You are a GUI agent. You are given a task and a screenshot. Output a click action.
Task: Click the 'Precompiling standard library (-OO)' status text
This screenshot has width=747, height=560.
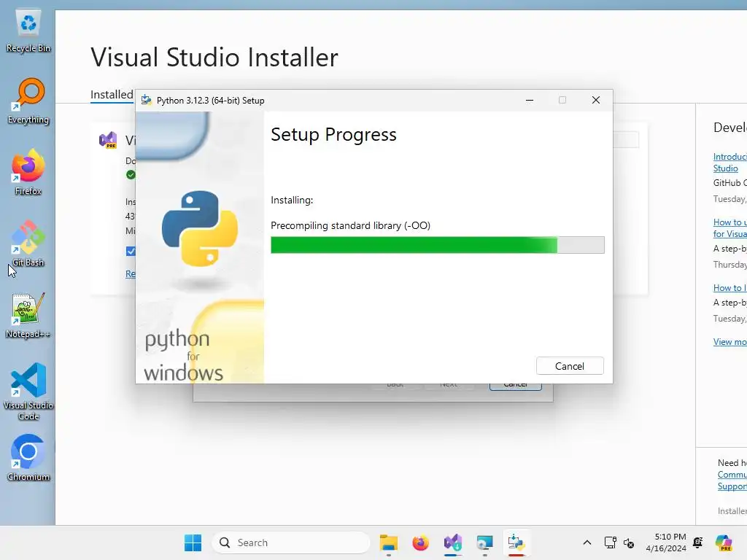(x=350, y=225)
